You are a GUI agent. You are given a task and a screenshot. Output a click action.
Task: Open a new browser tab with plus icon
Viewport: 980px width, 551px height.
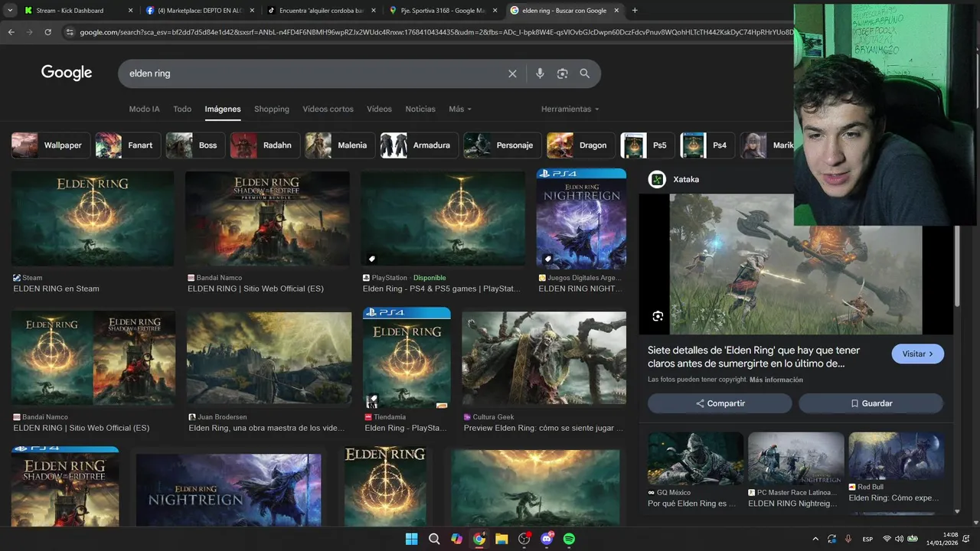click(x=635, y=11)
